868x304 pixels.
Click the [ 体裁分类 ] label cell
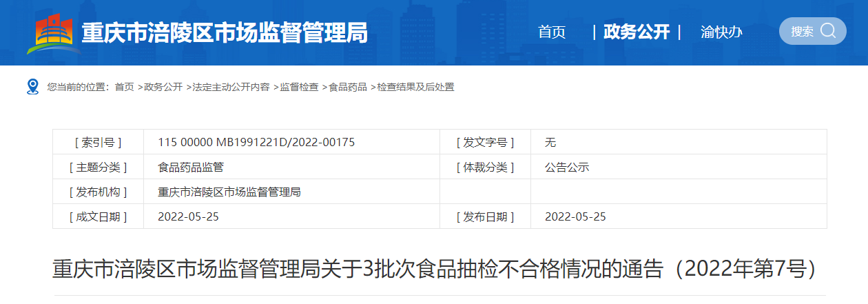(x=485, y=167)
